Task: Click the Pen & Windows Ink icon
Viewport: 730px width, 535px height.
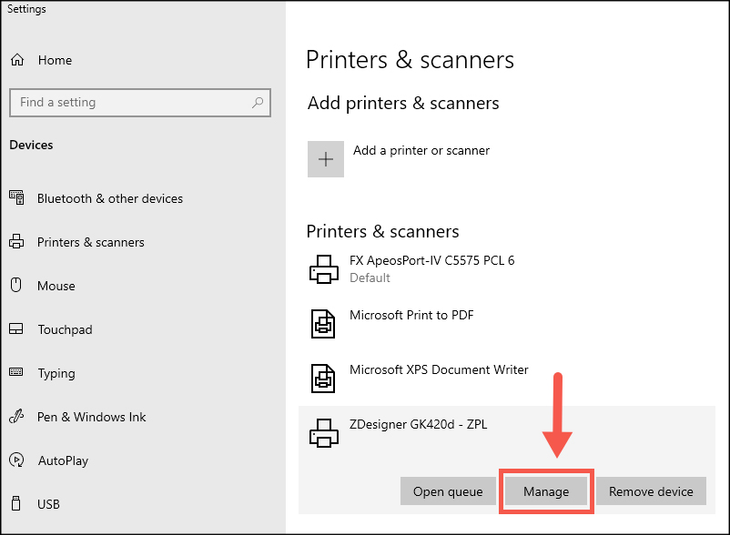Action: (x=16, y=417)
